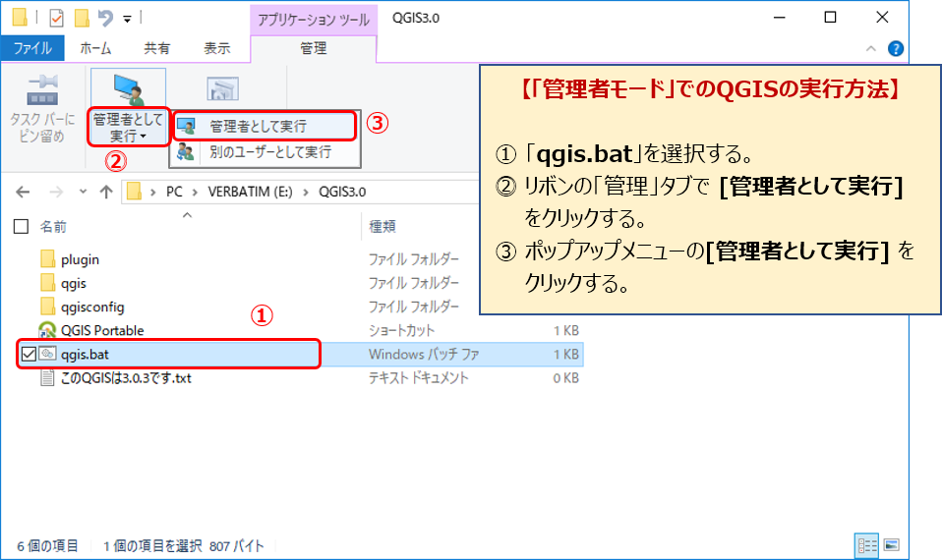Collapse the ribbon with the chevron
This screenshot has width=942, height=560.
871,48
